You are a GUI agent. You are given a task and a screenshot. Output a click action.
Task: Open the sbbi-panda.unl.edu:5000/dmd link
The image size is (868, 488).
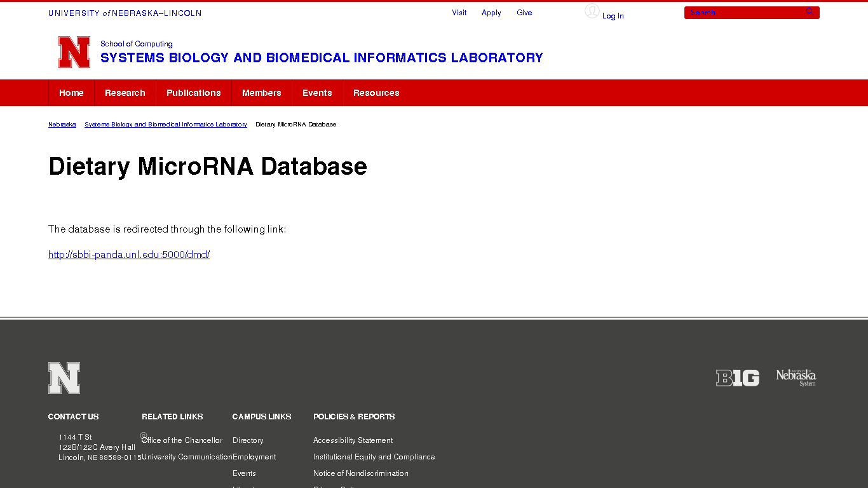tap(129, 255)
